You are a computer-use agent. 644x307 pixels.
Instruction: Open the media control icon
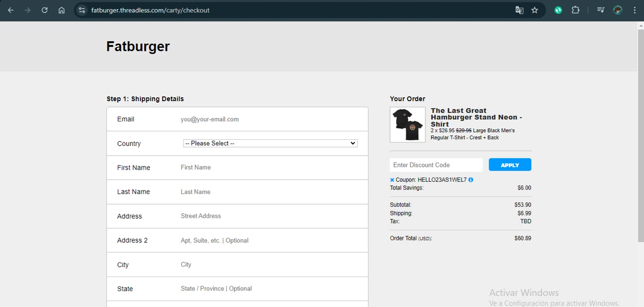tap(601, 10)
